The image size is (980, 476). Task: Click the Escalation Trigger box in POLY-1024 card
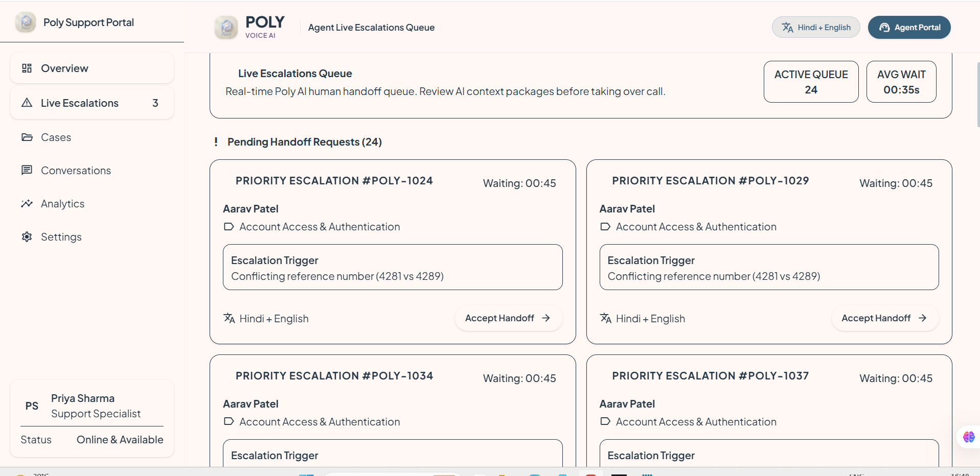point(393,267)
